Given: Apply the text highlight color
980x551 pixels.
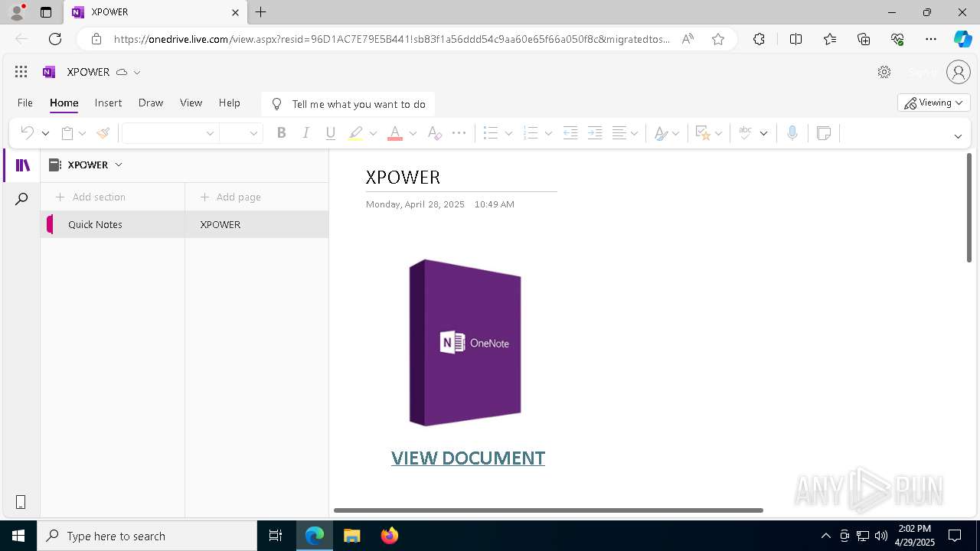Looking at the screenshot, I should tap(355, 133).
